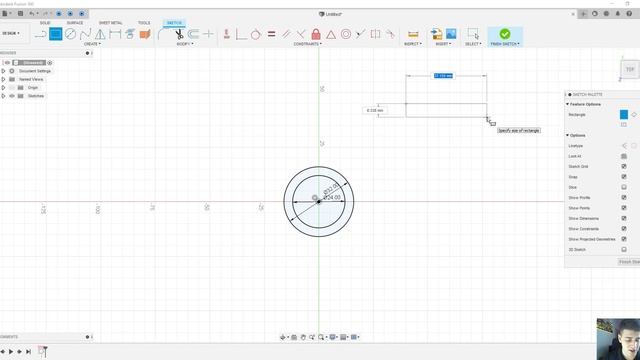Apply the Perpendicular constraint
Viewport: 640px width, 360px height.
point(301,34)
